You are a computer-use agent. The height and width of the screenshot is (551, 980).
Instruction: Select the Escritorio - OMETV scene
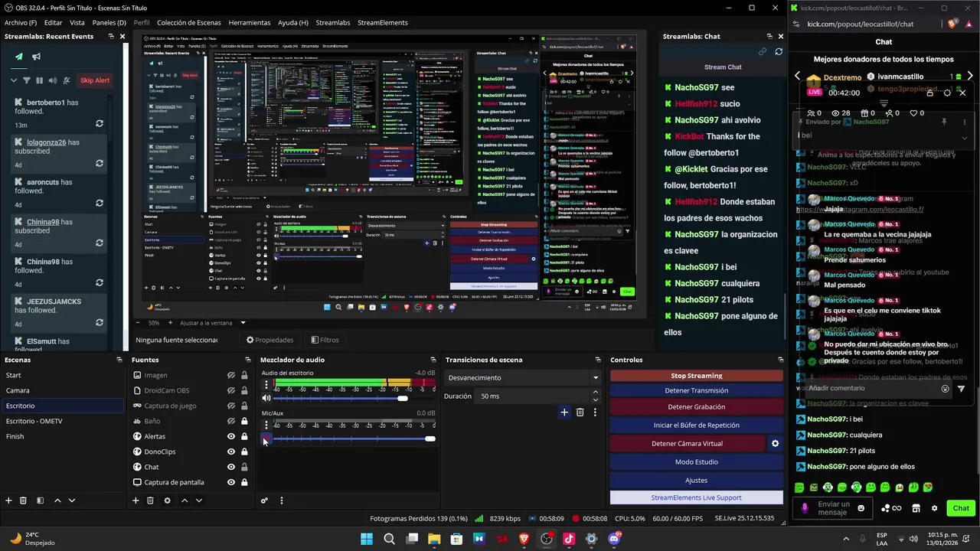pyautogui.click(x=61, y=421)
